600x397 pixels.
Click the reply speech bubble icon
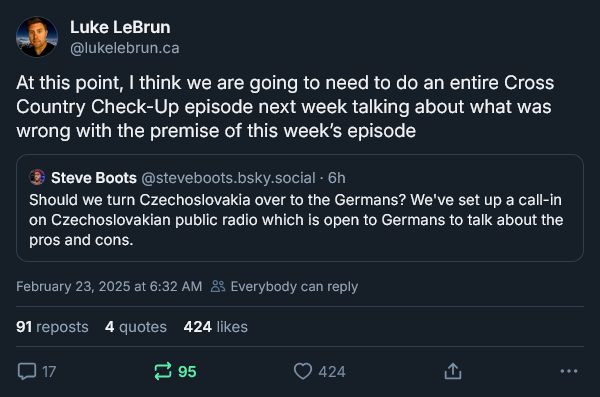click(27, 371)
